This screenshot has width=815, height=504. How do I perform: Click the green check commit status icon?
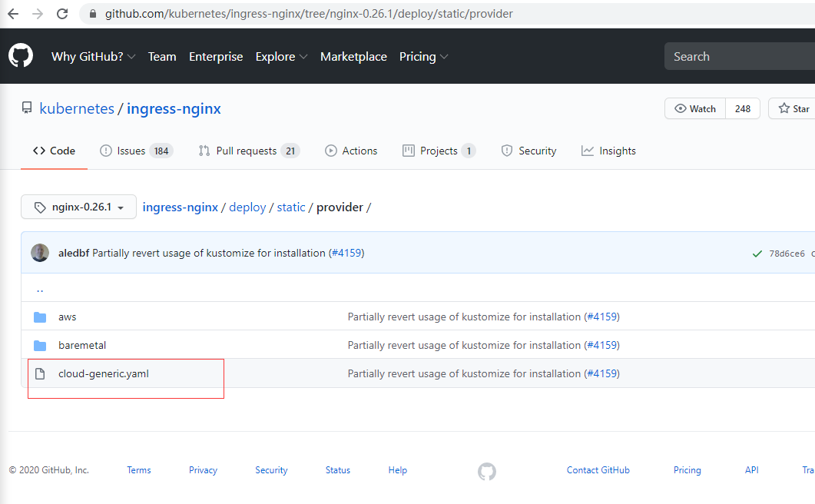point(757,254)
